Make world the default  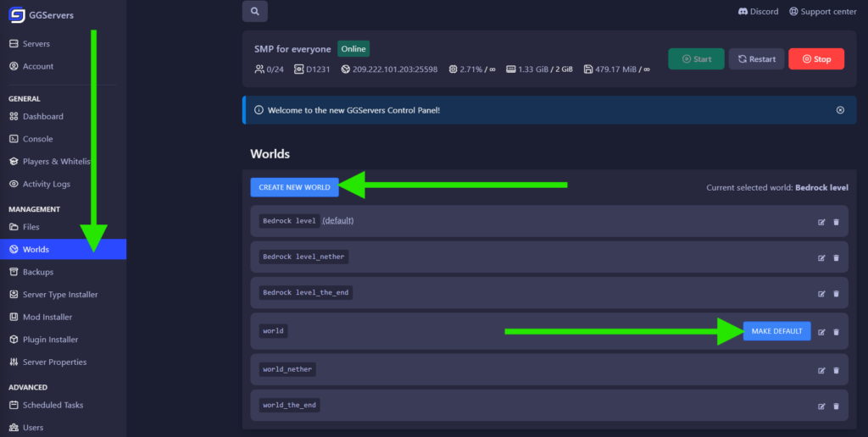776,331
